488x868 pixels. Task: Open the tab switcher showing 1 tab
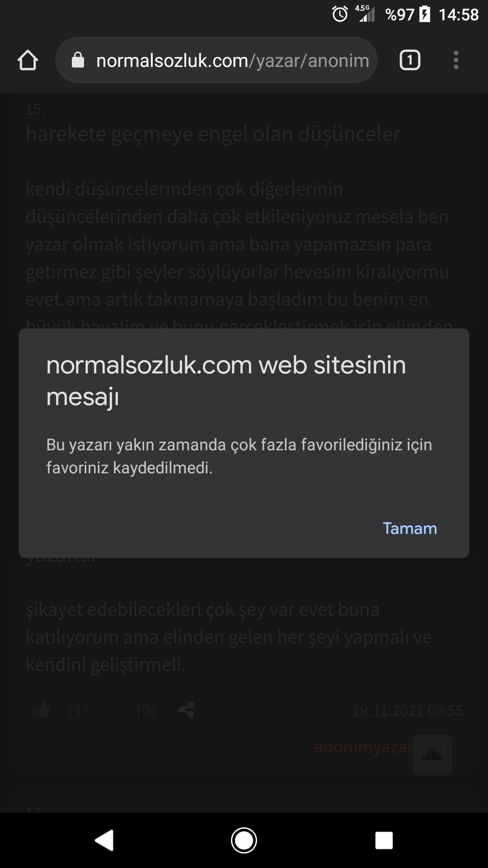[x=410, y=60]
